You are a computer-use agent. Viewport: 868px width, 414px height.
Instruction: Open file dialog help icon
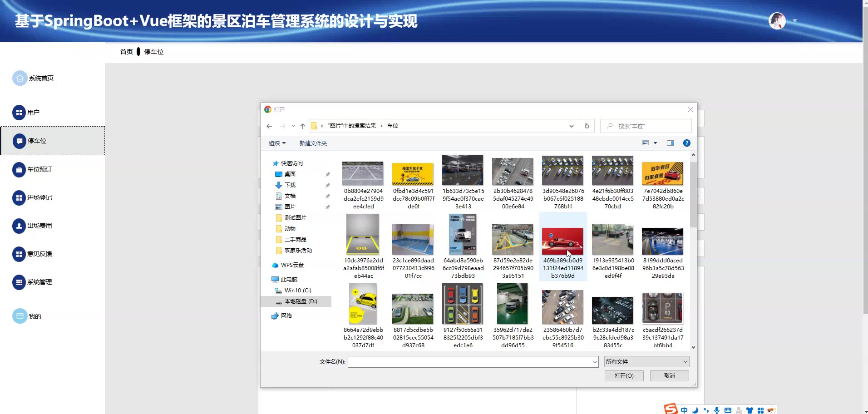point(686,143)
